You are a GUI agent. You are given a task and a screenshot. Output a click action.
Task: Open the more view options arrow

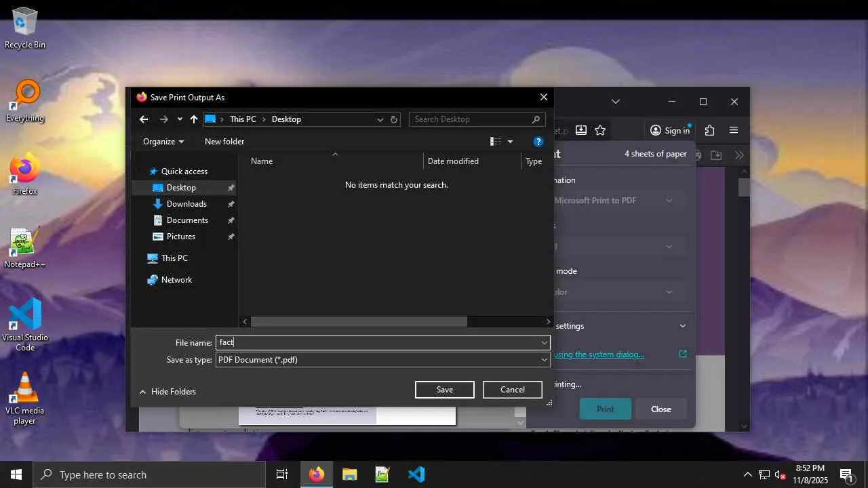point(511,142)
